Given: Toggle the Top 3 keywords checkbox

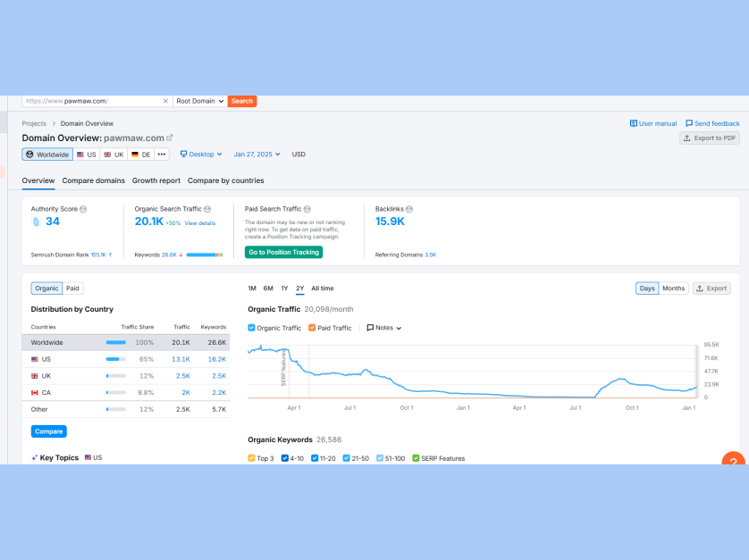Looking at the screenshot, I should coord(252,458).
